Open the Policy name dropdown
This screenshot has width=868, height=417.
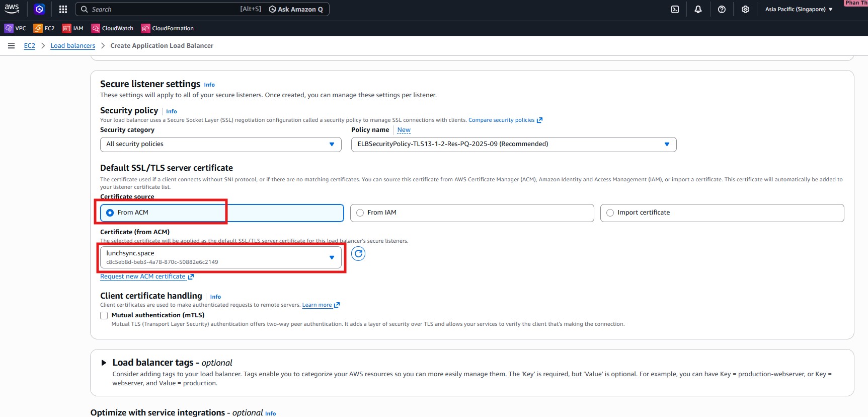tap(513, 144)
